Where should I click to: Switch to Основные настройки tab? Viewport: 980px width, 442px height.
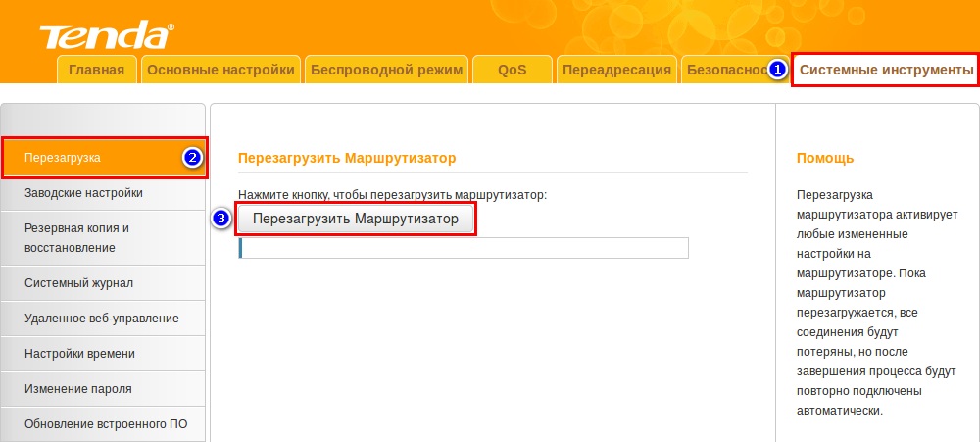[x=220, y=70]
